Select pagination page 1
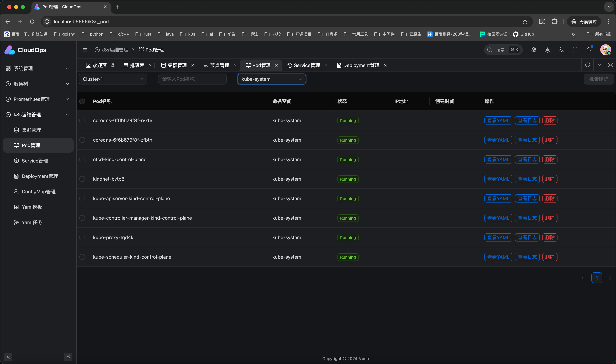 [x=597, y=278]
